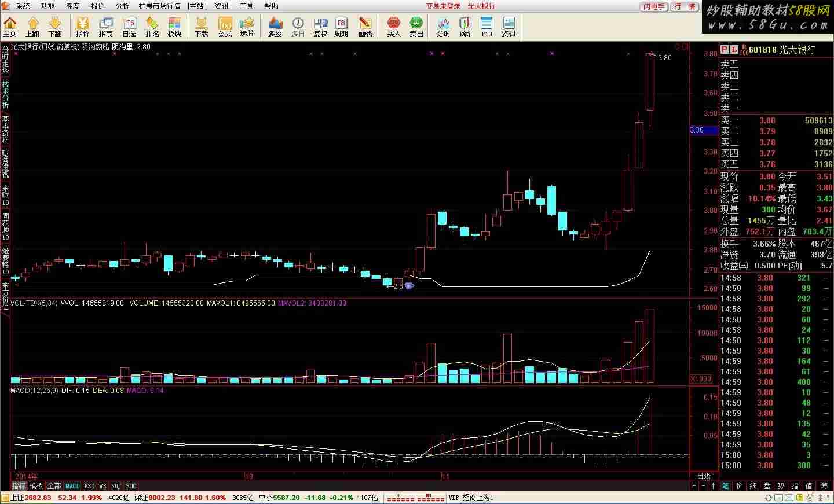
Task: Open the 公式 formula icon
Action: (x=225, y=27)
